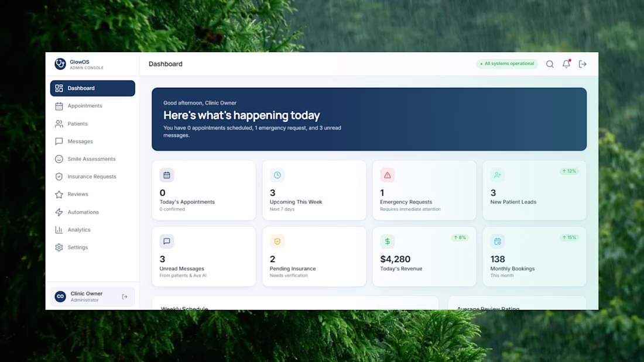Open the Patients section
The height and width of the screenshot is (362, 644).
(93, 123)
